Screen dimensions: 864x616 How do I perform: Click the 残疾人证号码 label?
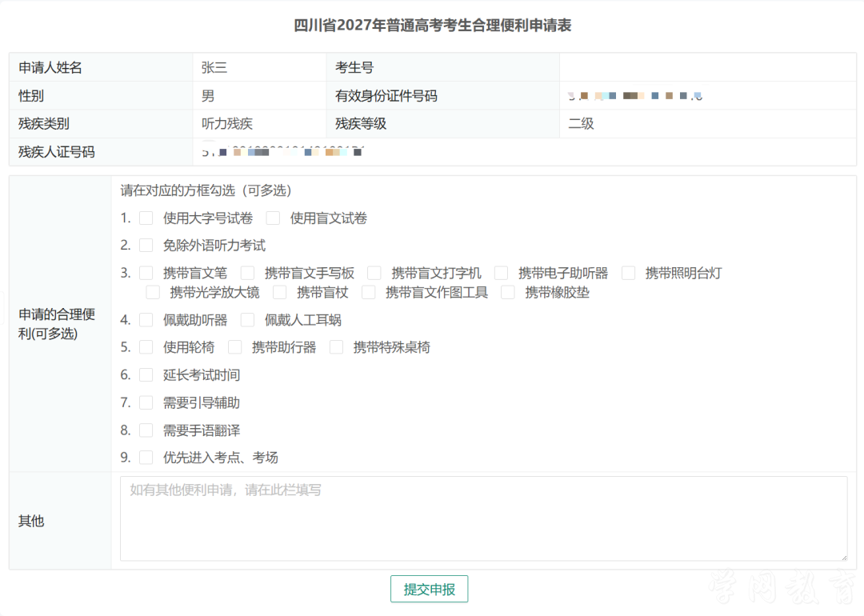point(56,152)
